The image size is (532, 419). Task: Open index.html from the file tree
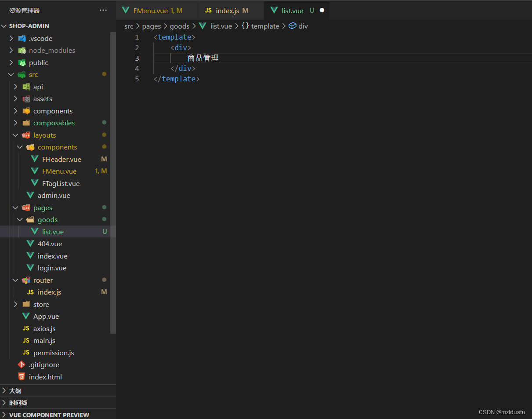55,377
